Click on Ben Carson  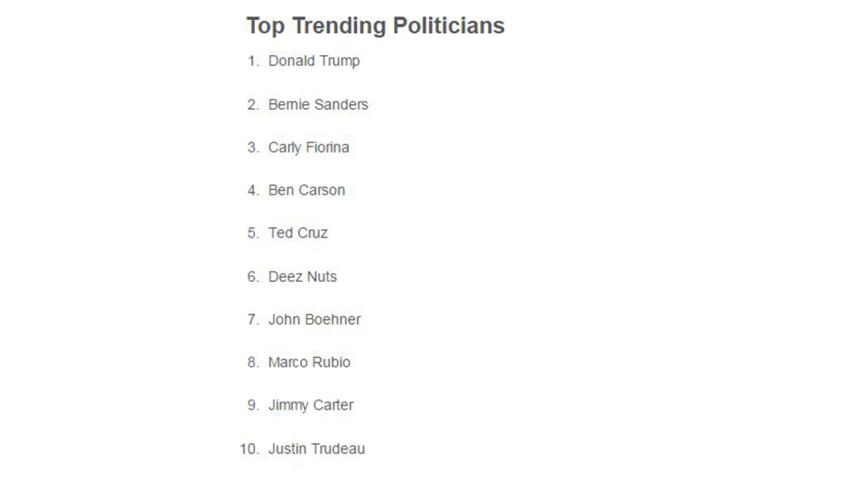pyautogui.click(x=306, y=190)
